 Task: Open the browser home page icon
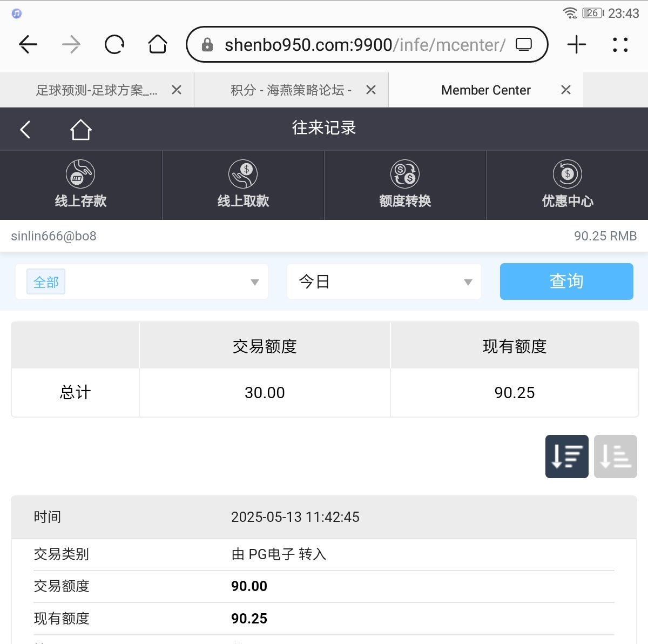click(x=158, y=44)
